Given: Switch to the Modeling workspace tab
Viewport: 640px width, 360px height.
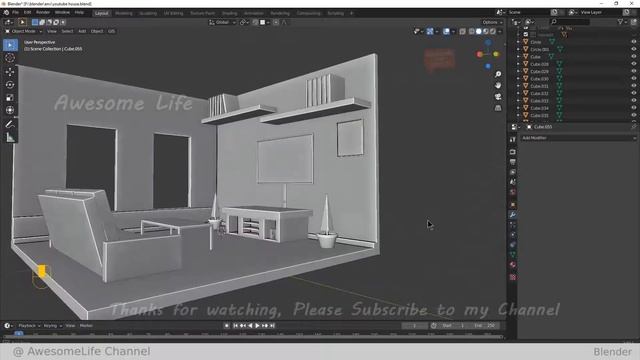Looking at the screenshot, I should [x=123, y=13].
